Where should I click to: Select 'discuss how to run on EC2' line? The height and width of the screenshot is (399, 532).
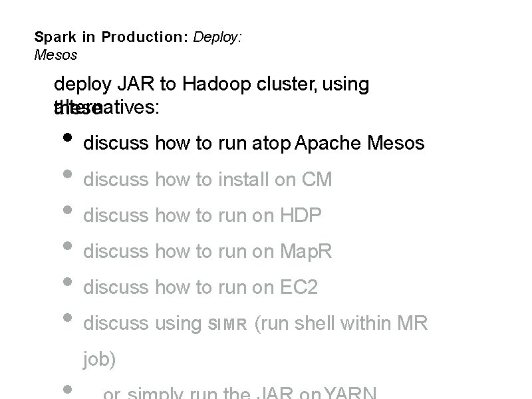[x=201, y=287]
